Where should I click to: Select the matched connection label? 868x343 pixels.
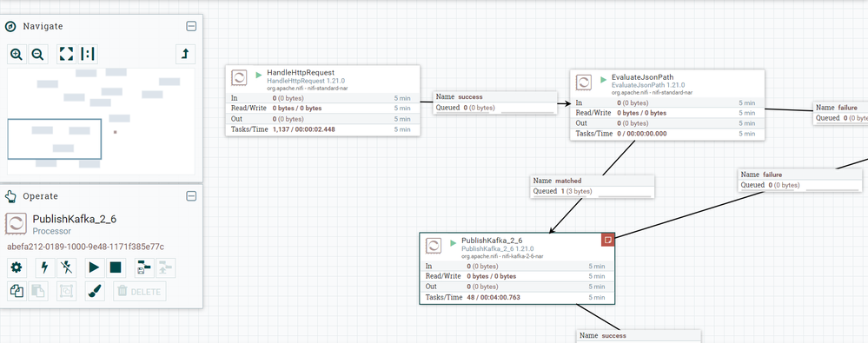593,187
